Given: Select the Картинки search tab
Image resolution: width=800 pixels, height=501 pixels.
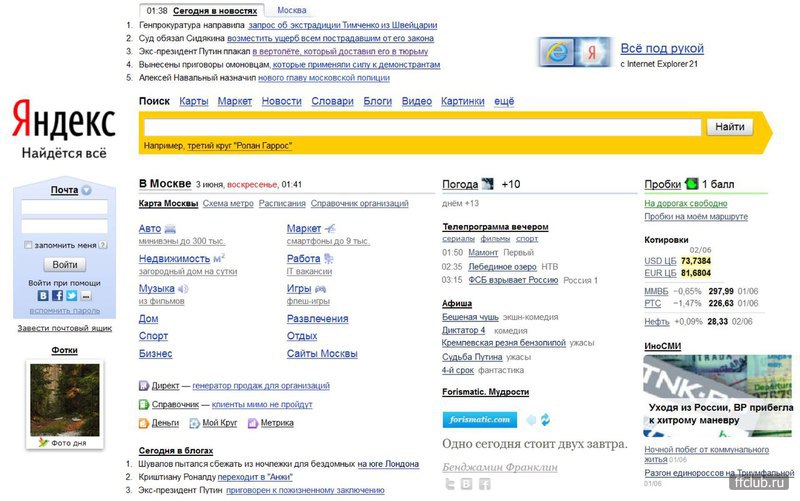Looking at the screenshot, I should point(463,101).
